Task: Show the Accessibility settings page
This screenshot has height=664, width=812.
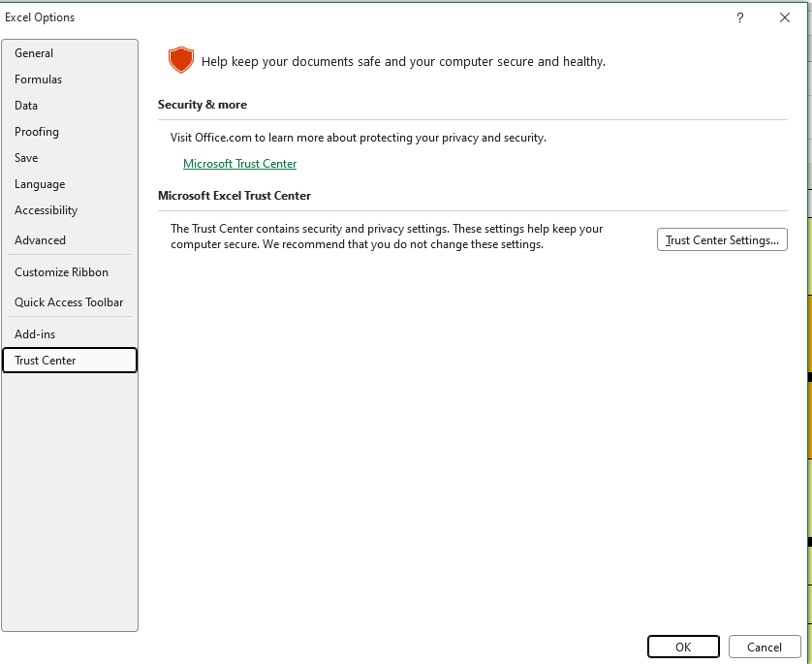Action: click(x=46, y=210)
